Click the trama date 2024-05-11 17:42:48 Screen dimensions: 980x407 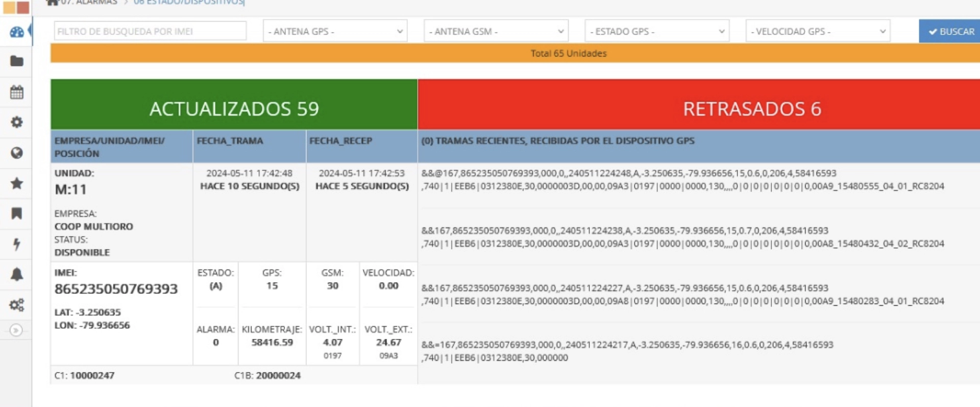(x=249, y=173)
